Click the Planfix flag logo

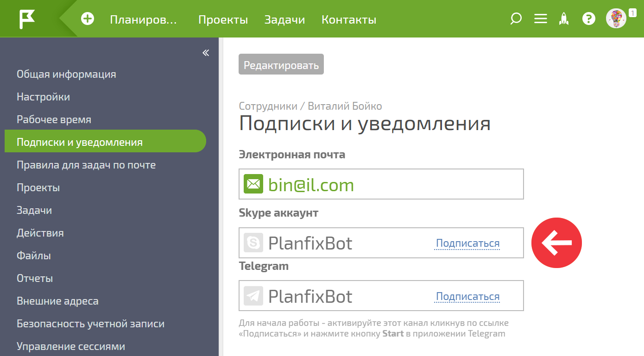[x=27, y=19]
